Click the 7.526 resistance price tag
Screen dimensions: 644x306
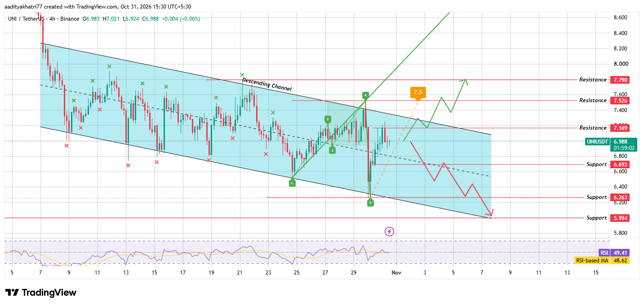point(619,100)
